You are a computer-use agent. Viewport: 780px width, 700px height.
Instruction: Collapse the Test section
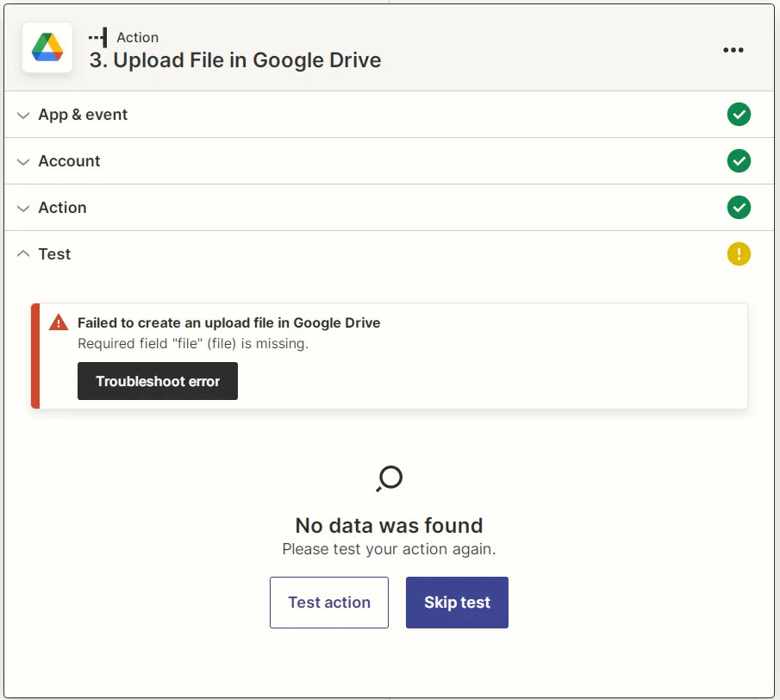click(22, 253)
